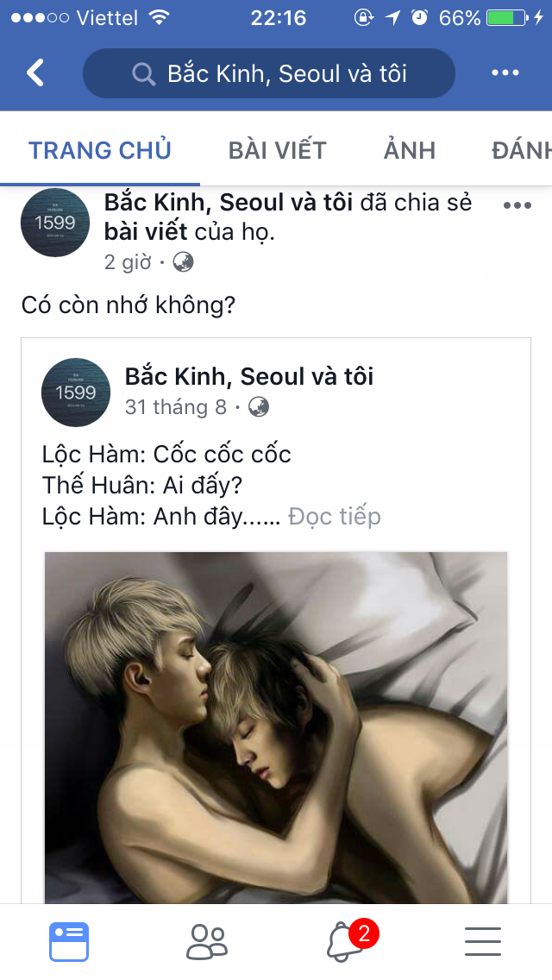Open Friends icon in bottom bar
This screenshot has height=980, width=552.
pos(207,941)
